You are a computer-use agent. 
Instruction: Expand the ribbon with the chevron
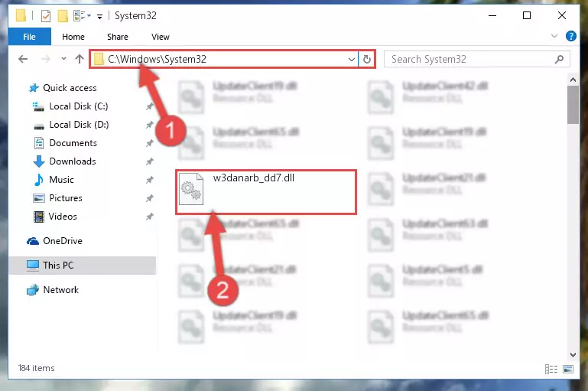click(x=554, y=37)
